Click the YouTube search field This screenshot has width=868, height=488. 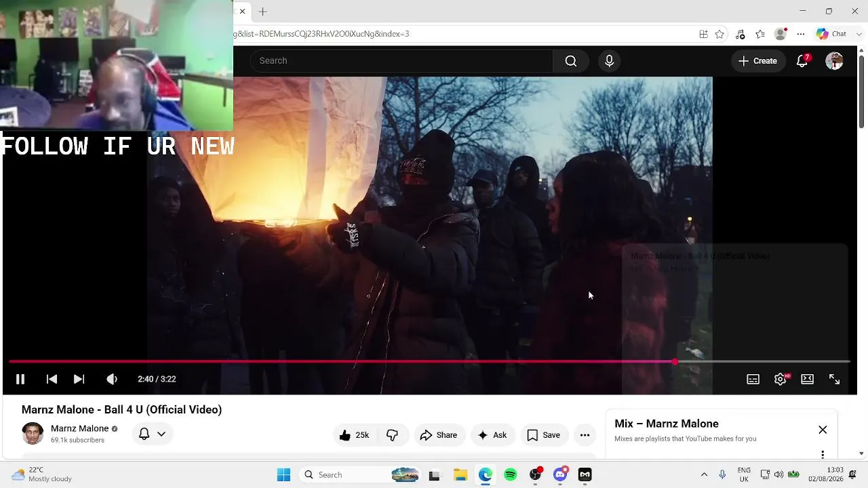coord(401,61)
